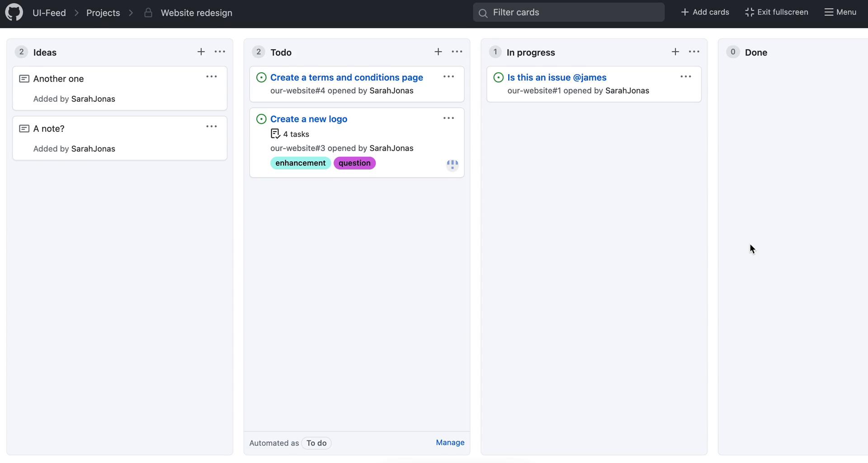Click the Add cards button
The height and width of the screenshot is (463, 868).
(705, 12)
